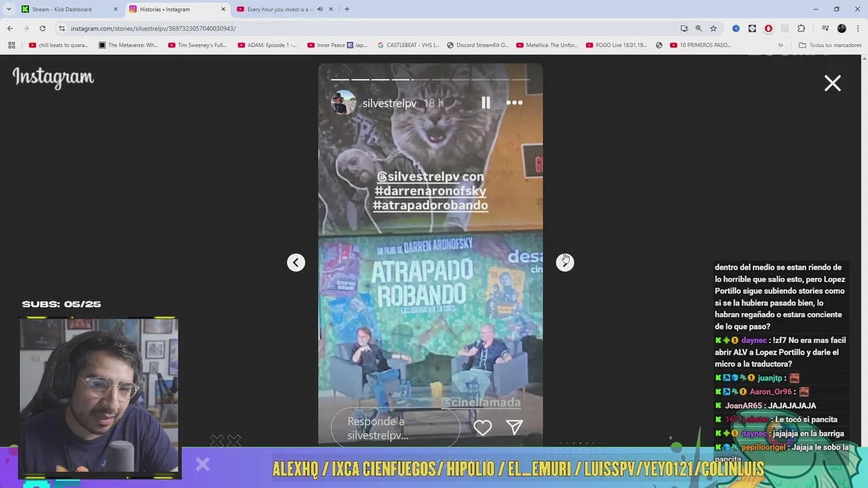Open the red hand ad-blocker extension

point(768,28)
